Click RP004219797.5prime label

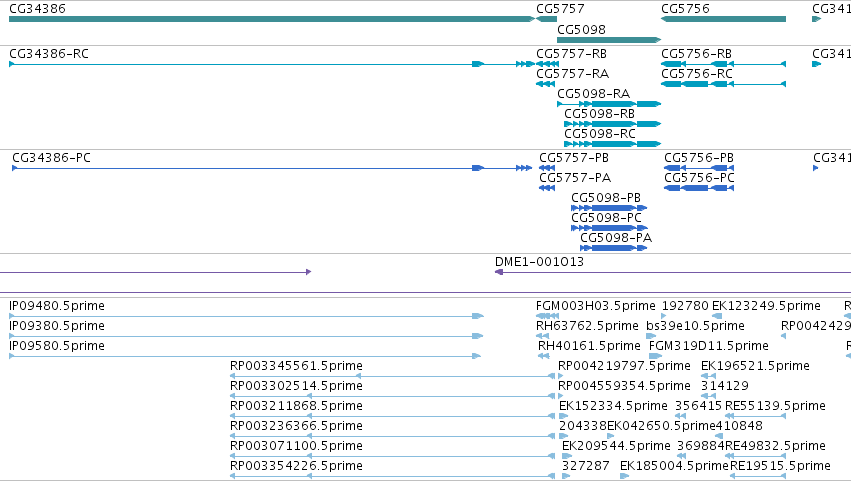625,366
